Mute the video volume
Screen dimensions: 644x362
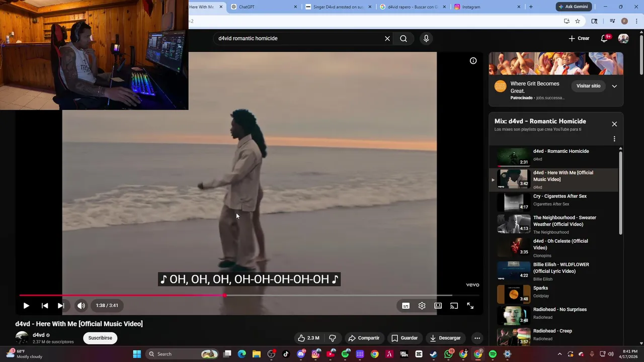click(x=81, y=305)
